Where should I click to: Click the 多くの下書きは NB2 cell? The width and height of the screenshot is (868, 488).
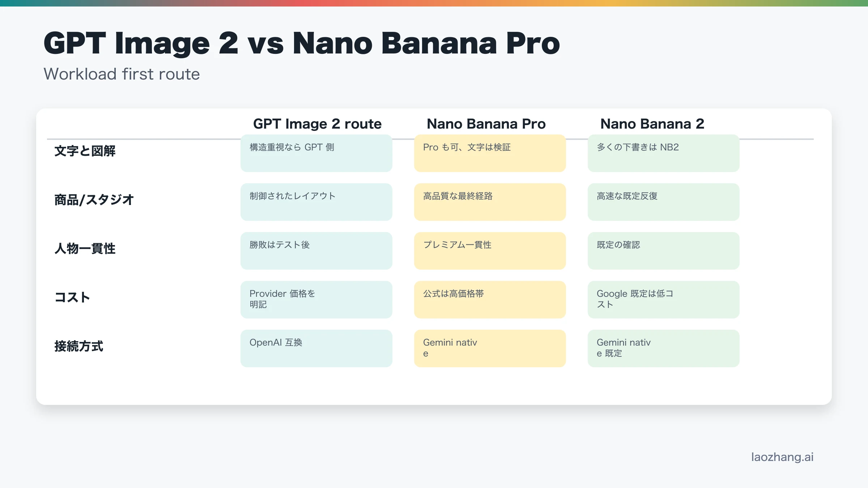[x=663, y=153]
